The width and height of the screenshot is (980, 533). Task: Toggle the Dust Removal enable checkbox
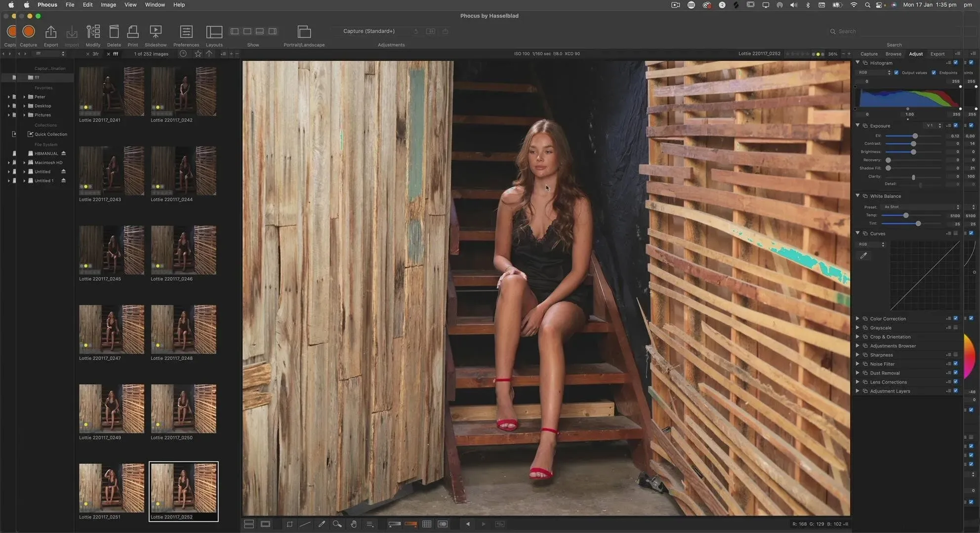point(955,373)
